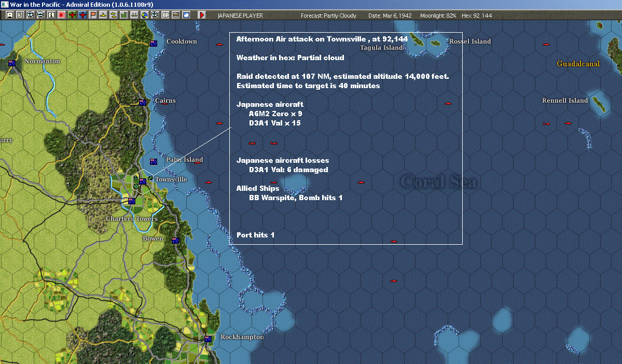The width and height of the screenshot is (622, 364).
Task: Click the Townsville flag base marker
Action: click(143, 181)
